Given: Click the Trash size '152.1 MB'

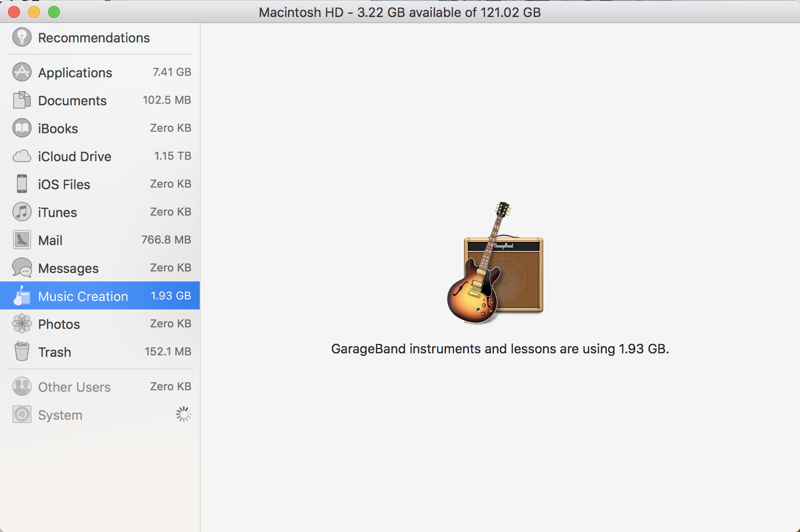Looking at the screenshot, I should point(168,351).
